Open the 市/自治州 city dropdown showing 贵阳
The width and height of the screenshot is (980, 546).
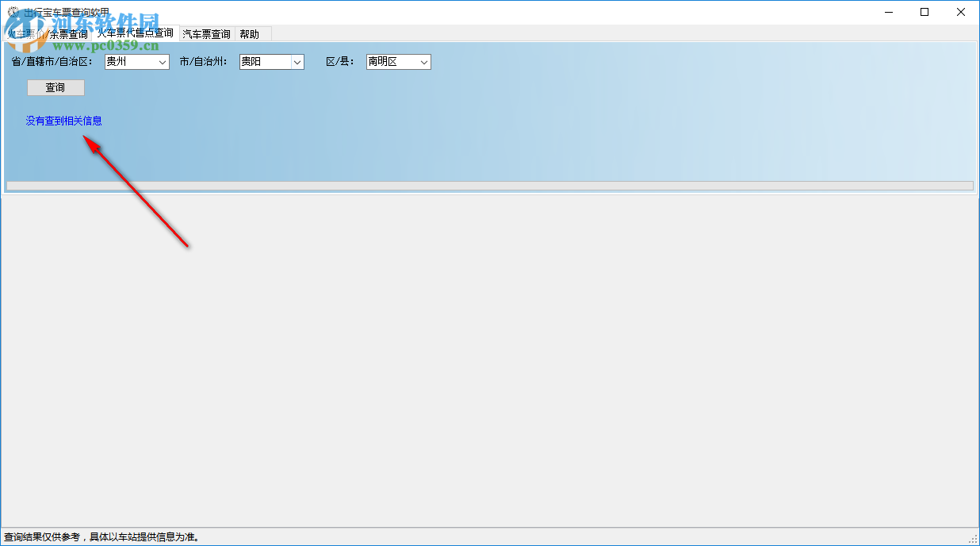pyautogui.click(x=271, y=61)
